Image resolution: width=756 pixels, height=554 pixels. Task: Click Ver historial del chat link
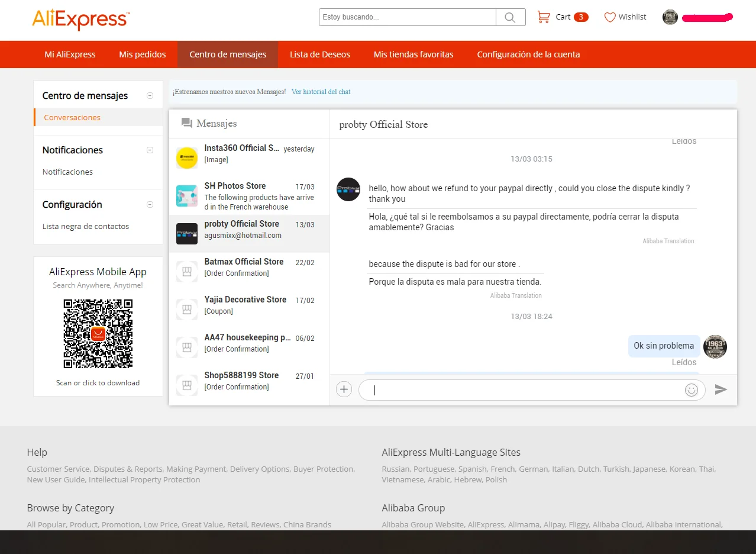321,92
